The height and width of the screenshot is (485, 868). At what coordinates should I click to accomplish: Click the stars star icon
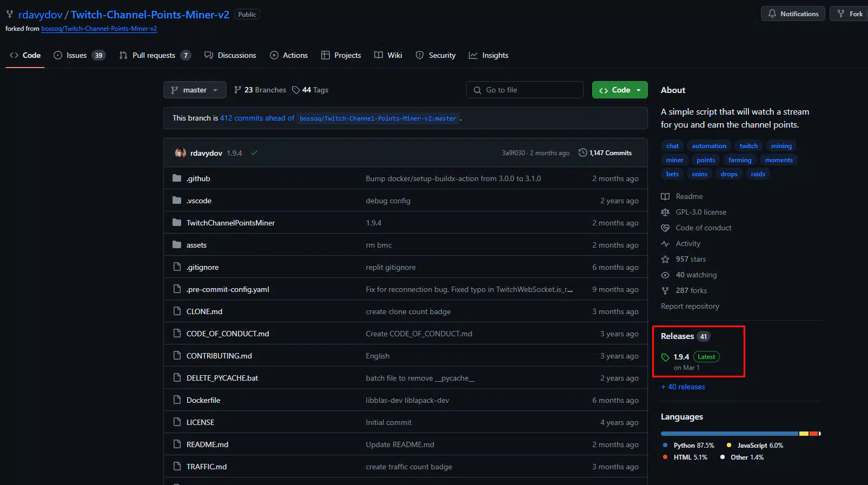(x=665, y=259)
